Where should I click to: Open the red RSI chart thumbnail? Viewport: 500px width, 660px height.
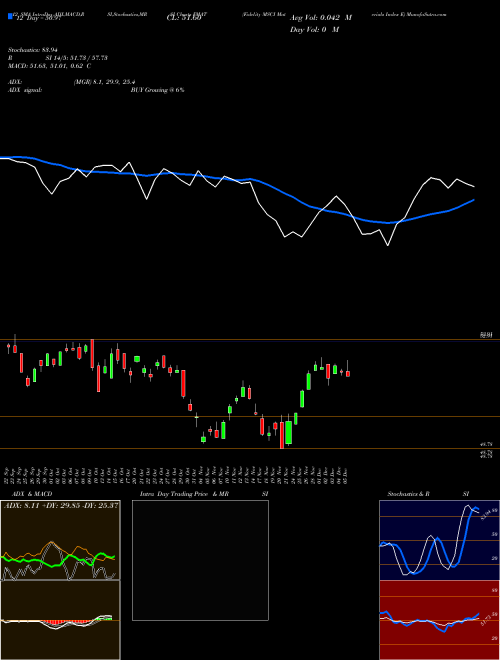[439, 620]
